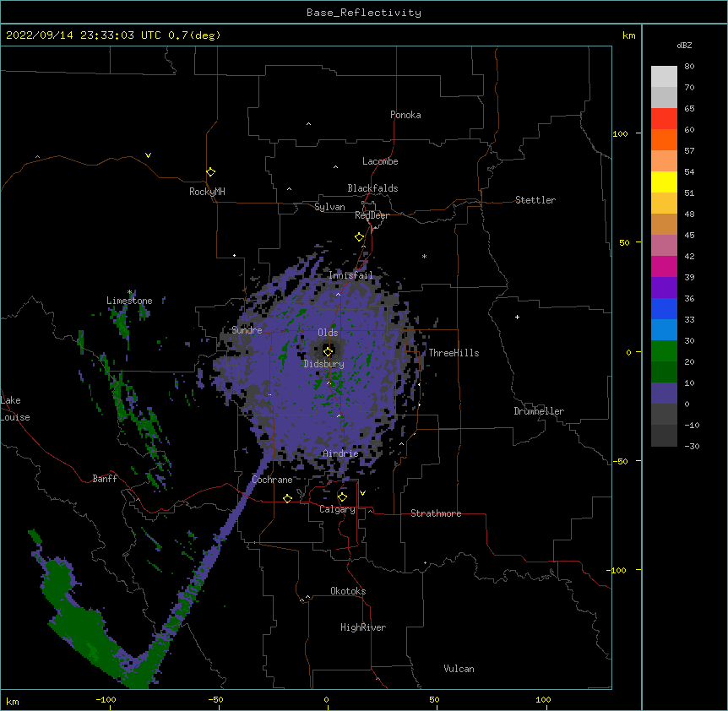Click the Olds label
728x711 pixels.
pyautogui.click(x=328, y=333)
